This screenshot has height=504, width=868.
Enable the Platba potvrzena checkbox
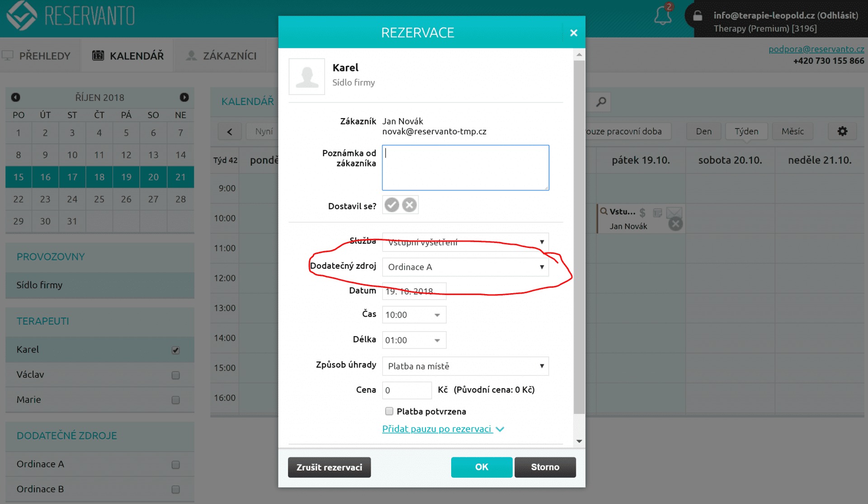tap(389, 411)
